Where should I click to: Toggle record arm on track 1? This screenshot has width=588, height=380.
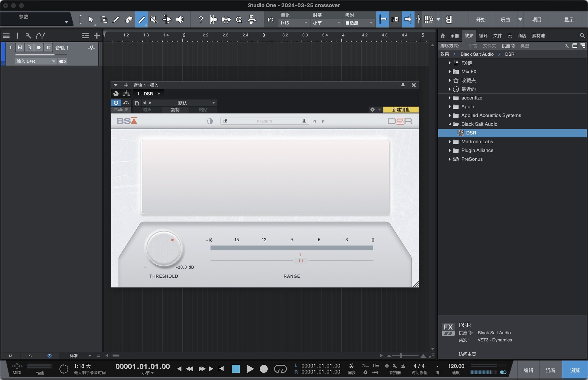point(39,47)
